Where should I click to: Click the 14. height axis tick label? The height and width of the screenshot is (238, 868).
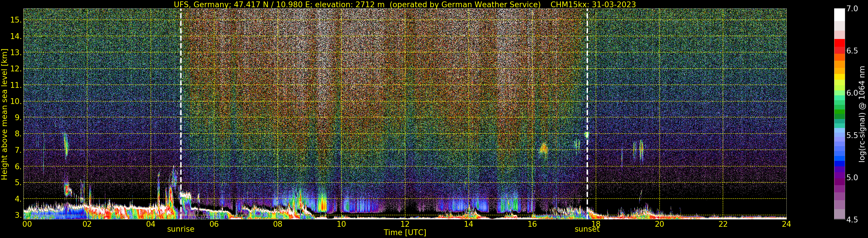click(x=16, y=36)
